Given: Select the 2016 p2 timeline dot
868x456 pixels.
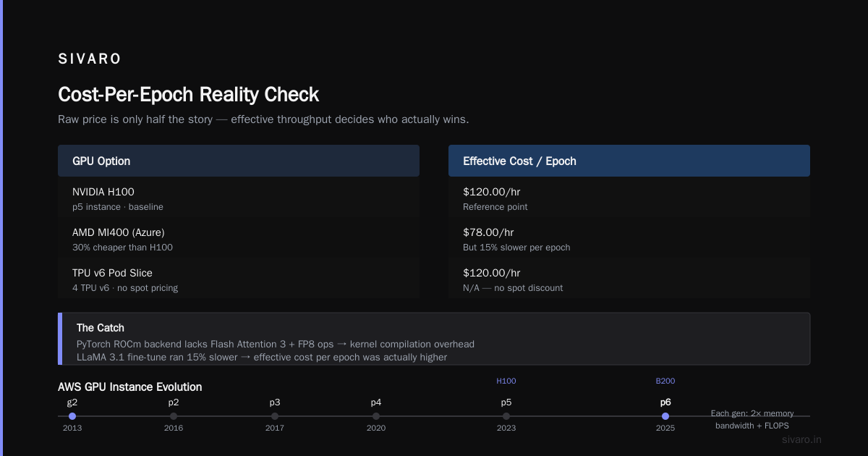Looking at the screenshot, I should coord(174,416).
